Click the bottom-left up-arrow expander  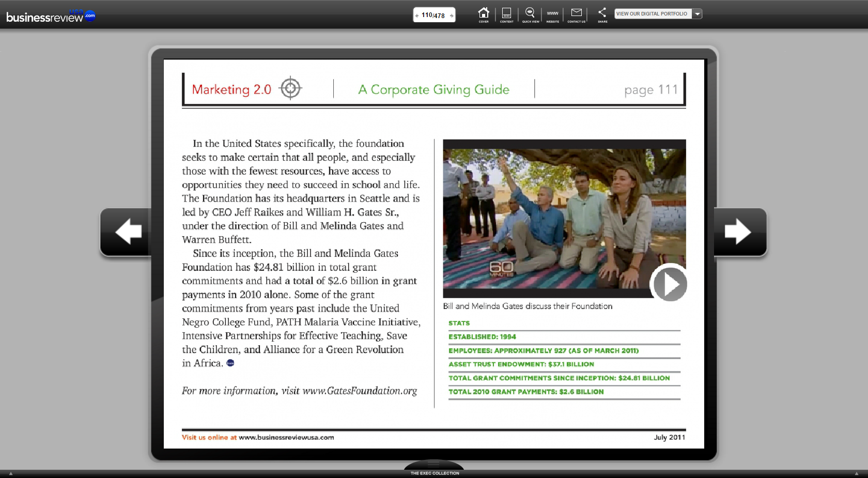coord(11,473)
